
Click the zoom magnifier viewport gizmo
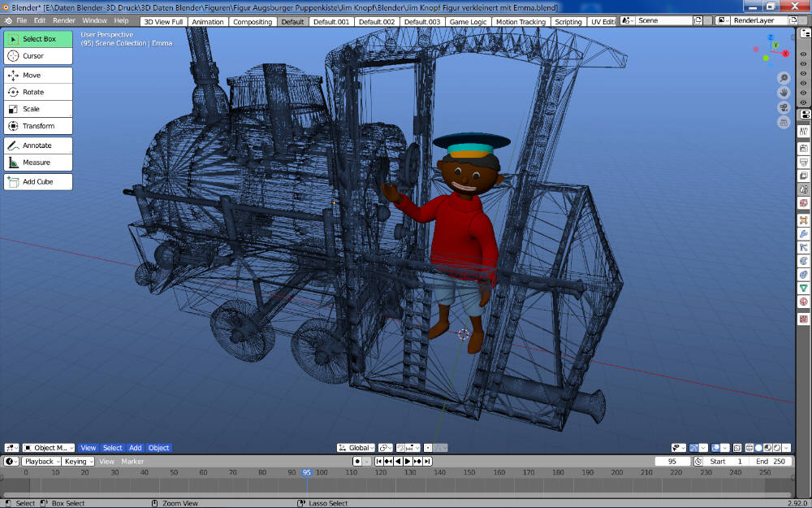coord(784,78)
